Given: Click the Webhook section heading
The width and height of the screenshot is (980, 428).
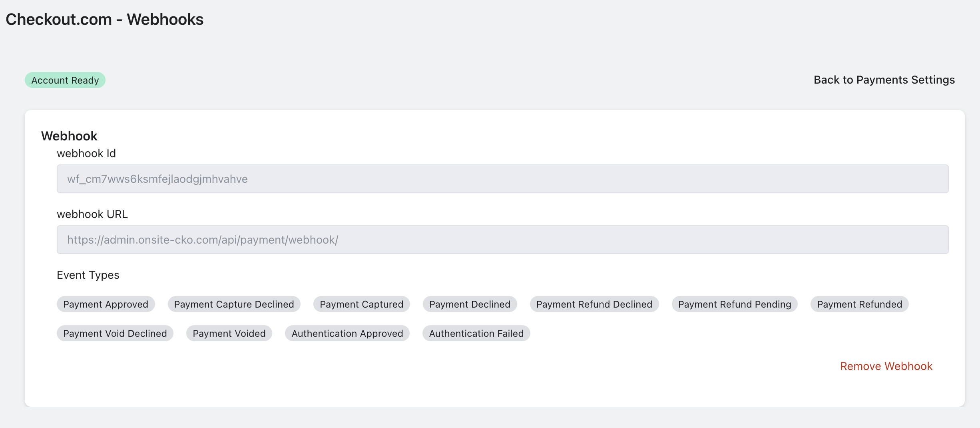Looking at the screenshot, I should point(69,136).
